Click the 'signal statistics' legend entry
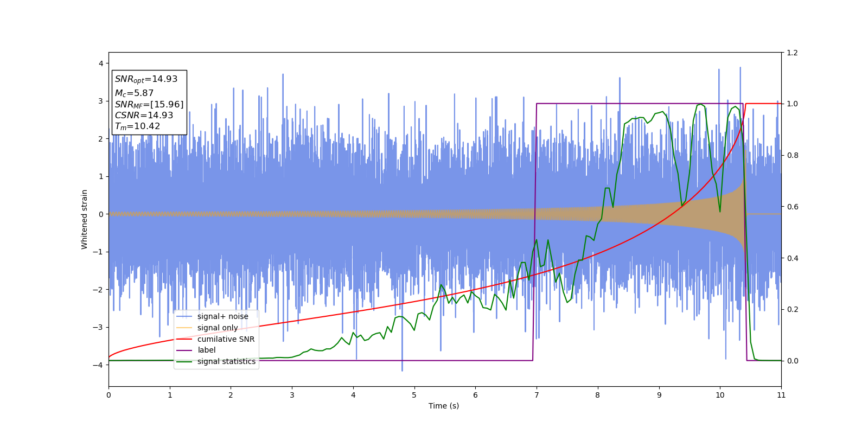 [x=226, y=361]
